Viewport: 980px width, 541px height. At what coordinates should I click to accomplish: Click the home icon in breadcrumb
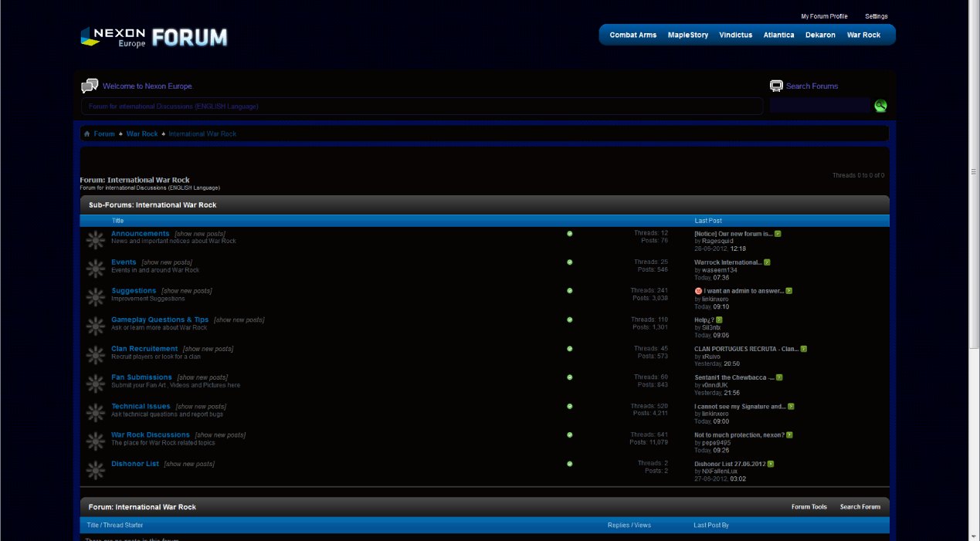pyautogui.click(x=87, y=134)
